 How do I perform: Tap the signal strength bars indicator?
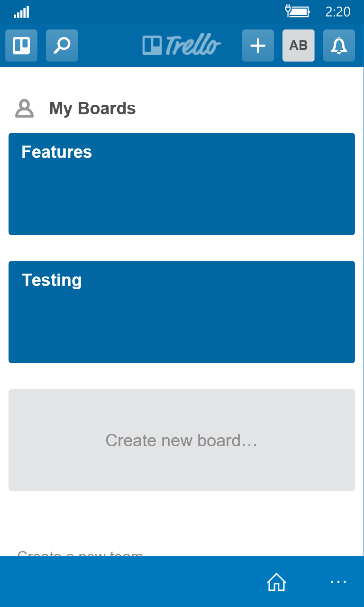(22, 12)
